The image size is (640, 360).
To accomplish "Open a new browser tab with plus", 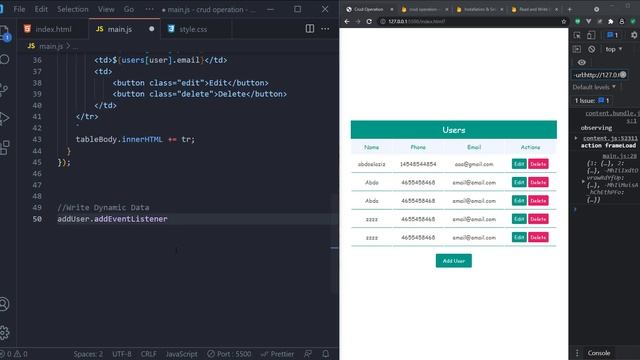I will 570,9.
